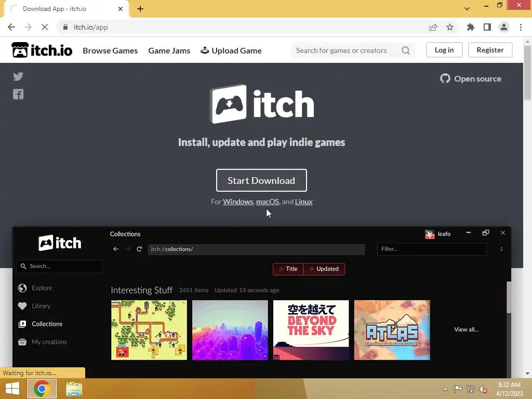Click the Title sort button
532x399 pixels.
point(288,269)
